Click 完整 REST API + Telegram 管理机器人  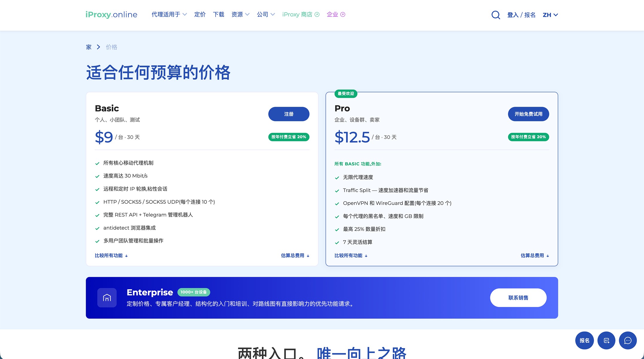tap(148, 215)
